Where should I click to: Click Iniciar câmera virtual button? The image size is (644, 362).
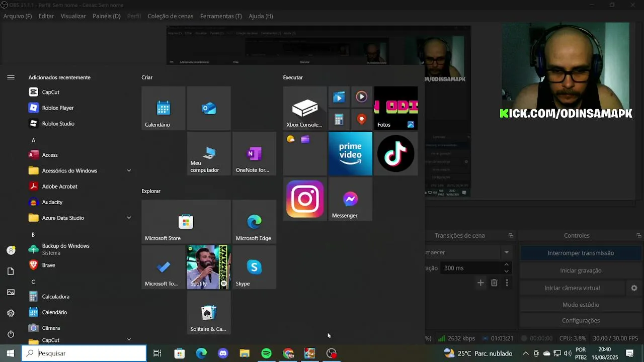[572, 288]
